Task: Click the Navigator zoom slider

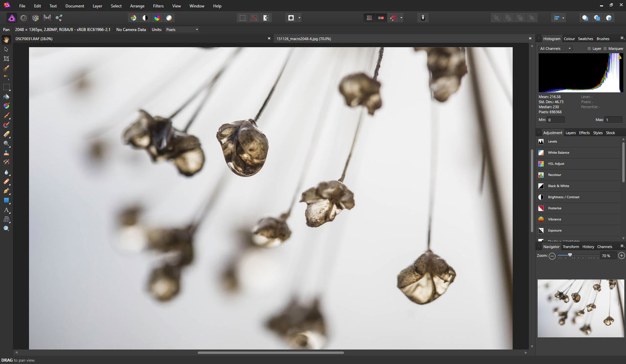Action: (578, 255)
